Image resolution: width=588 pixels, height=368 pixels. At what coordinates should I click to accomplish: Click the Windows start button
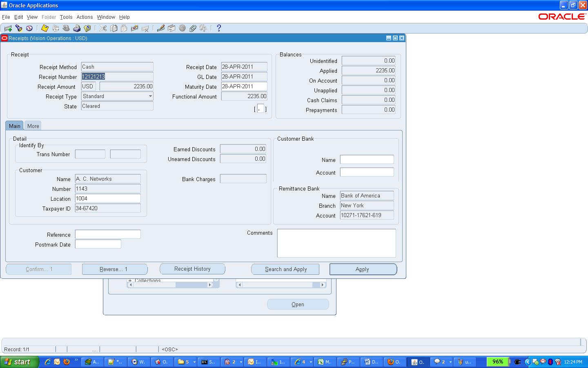pyautogui.click(x=20, y=362)
